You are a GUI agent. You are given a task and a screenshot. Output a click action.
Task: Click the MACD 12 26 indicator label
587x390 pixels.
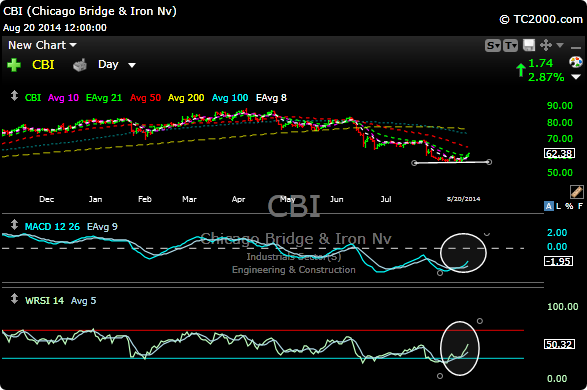click(x=52, y=227)
